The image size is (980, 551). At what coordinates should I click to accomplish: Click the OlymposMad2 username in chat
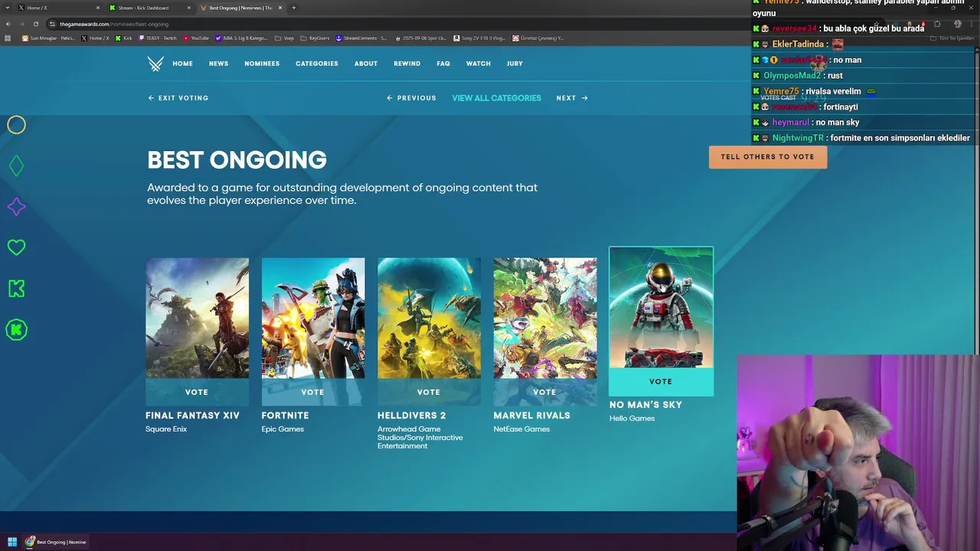pyautogui.click(x=792, y=76)
